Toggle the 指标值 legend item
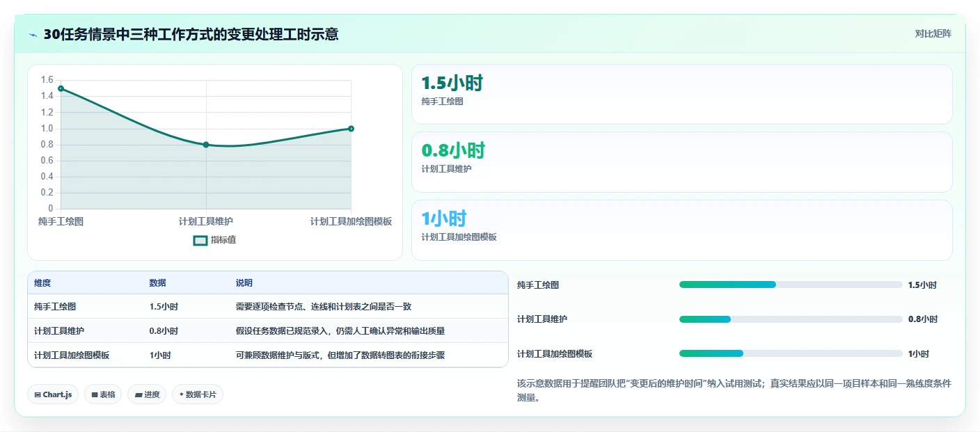 [214, 240]
